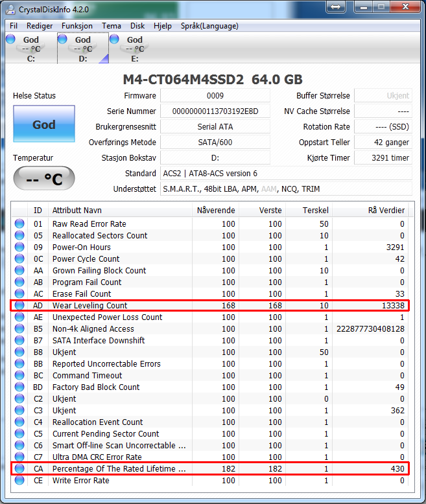The image size is (426, 504).
Task: Click the Rå Verdier column header
Action: click(371, 210)
